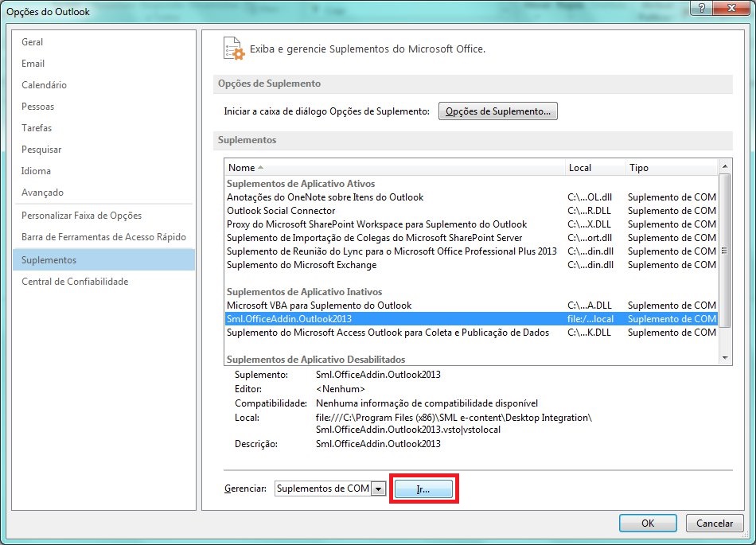Confirm settings with the OK button
The image size is (756, 545).
[647, 523]
